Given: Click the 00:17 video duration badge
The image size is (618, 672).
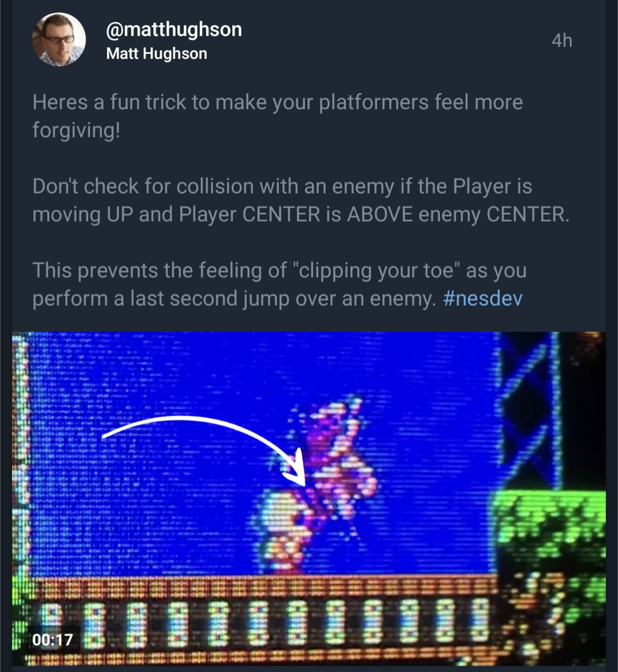Looking at the screenshot, I should click(52, 639).
